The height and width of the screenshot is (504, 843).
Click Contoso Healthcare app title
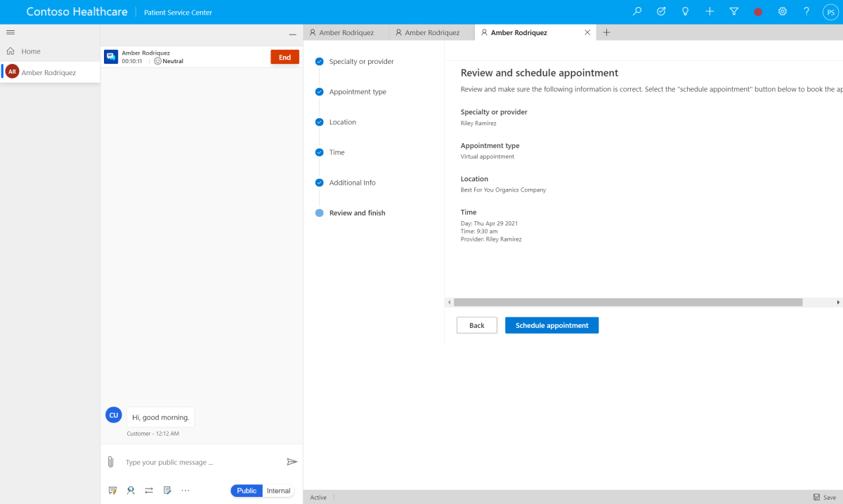click(x=77, y=12)
